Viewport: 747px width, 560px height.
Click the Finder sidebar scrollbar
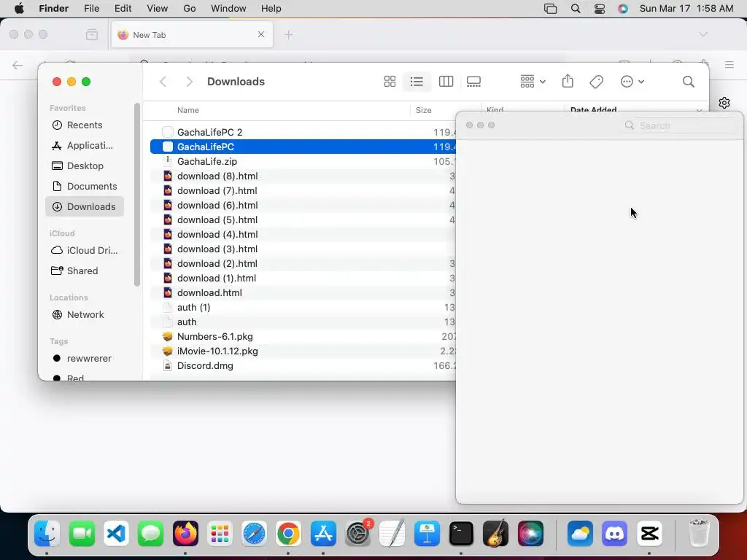point(136,194)
